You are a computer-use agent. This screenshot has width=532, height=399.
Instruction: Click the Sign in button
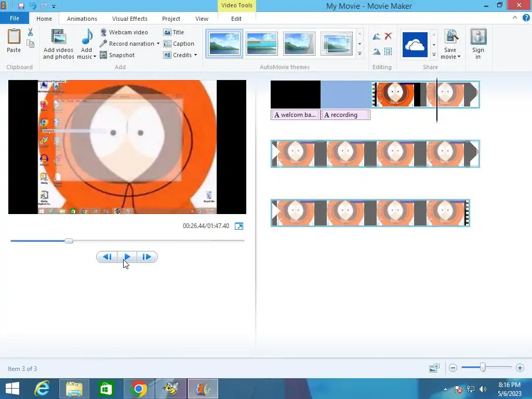[478, 44]
